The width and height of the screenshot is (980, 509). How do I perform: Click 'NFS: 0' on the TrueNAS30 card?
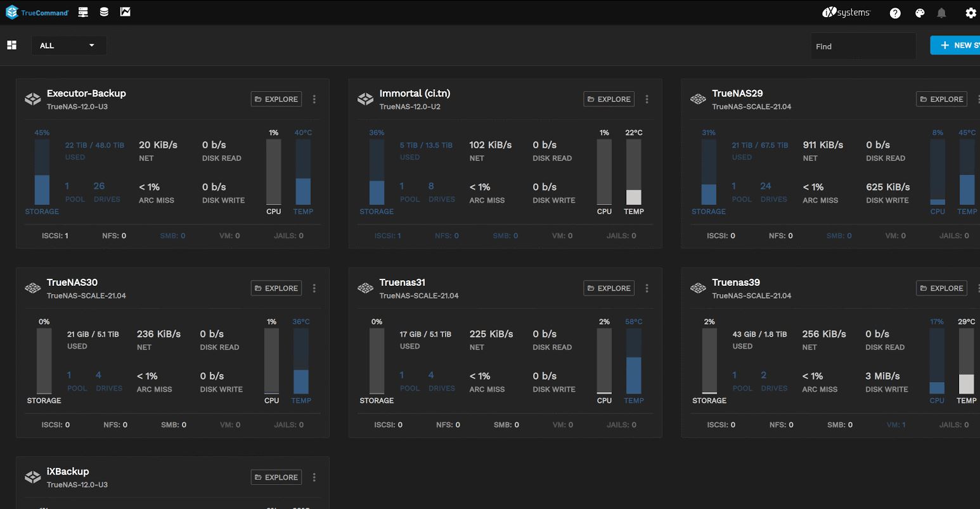[115, 425]
